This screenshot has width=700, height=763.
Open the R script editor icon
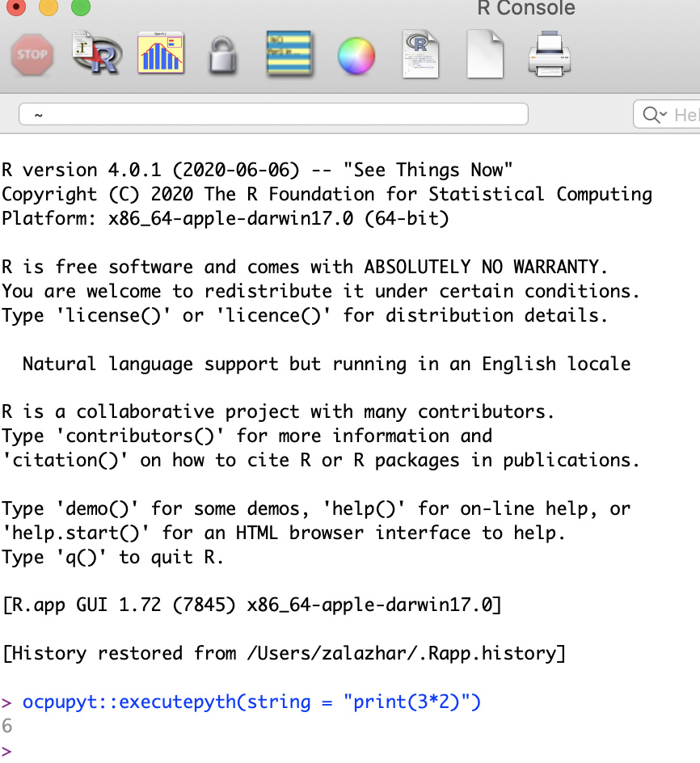click(96, 53)
